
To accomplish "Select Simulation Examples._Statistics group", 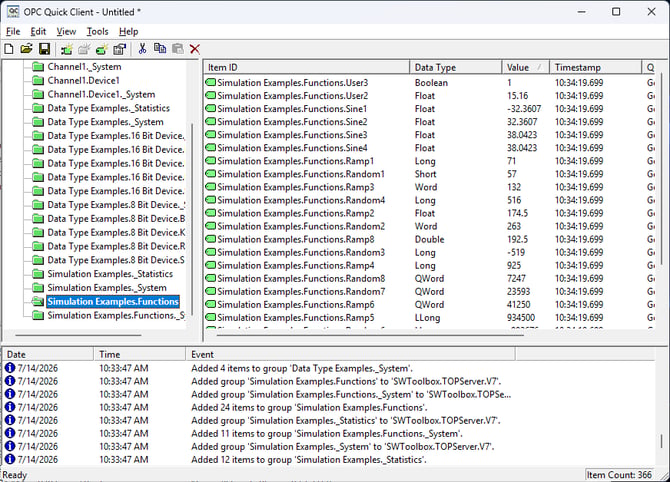I will click(x=110, y=274).
